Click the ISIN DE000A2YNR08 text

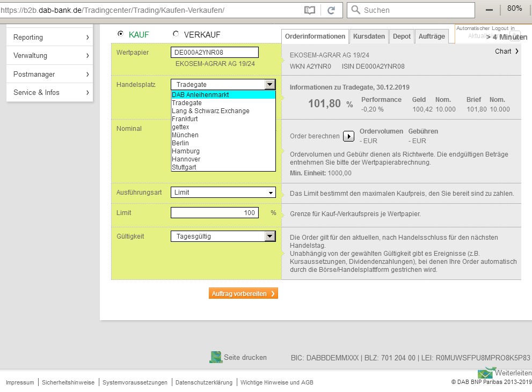[x=373, y=66]
